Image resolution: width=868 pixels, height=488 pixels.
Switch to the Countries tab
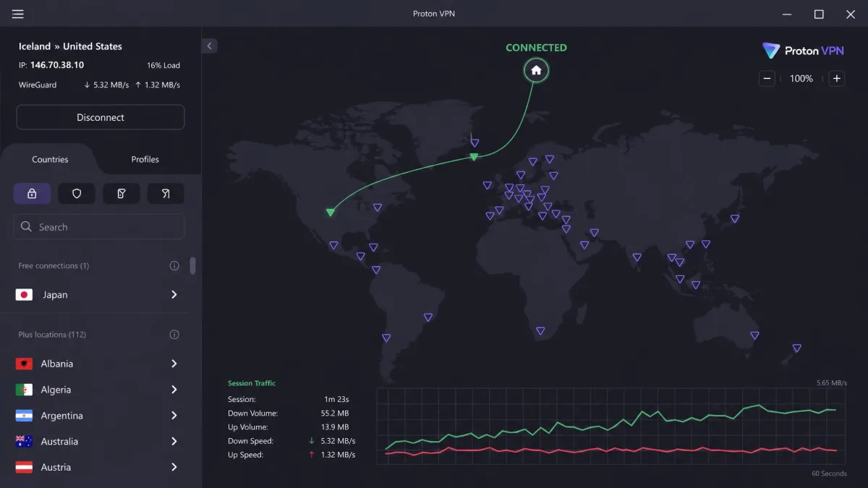pyautogui.click(x=50, y=159)
